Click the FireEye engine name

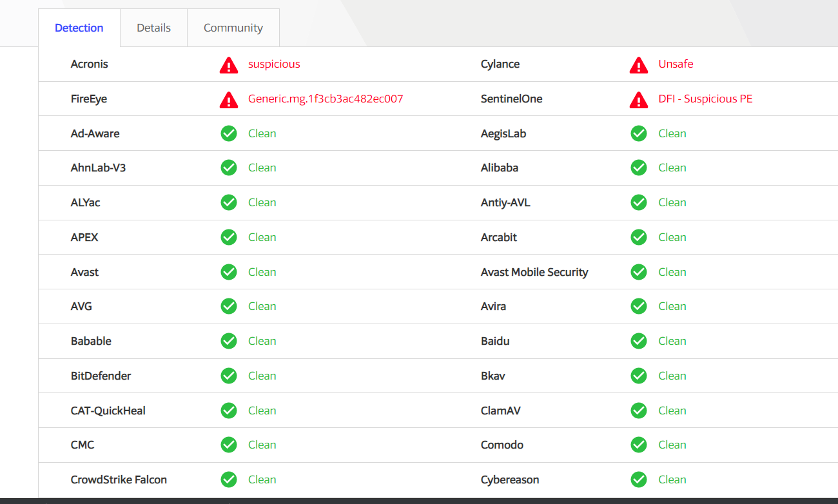click(89, 99)
